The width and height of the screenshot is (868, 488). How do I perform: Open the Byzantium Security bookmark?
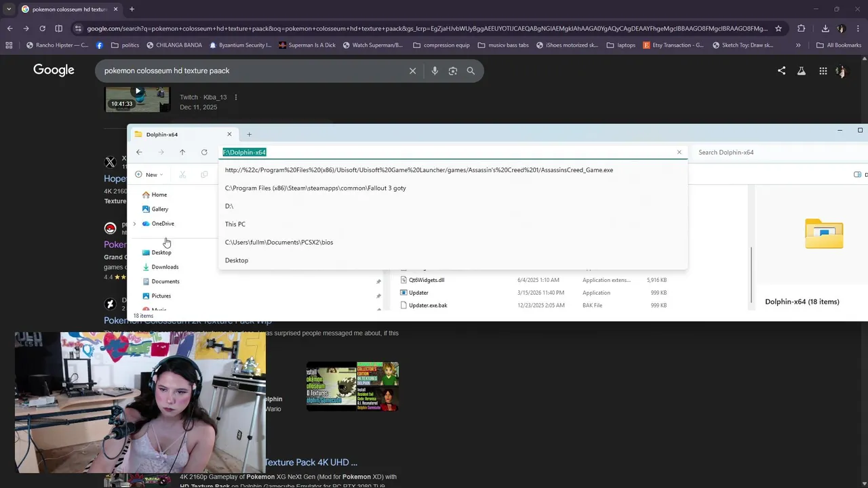240,45
